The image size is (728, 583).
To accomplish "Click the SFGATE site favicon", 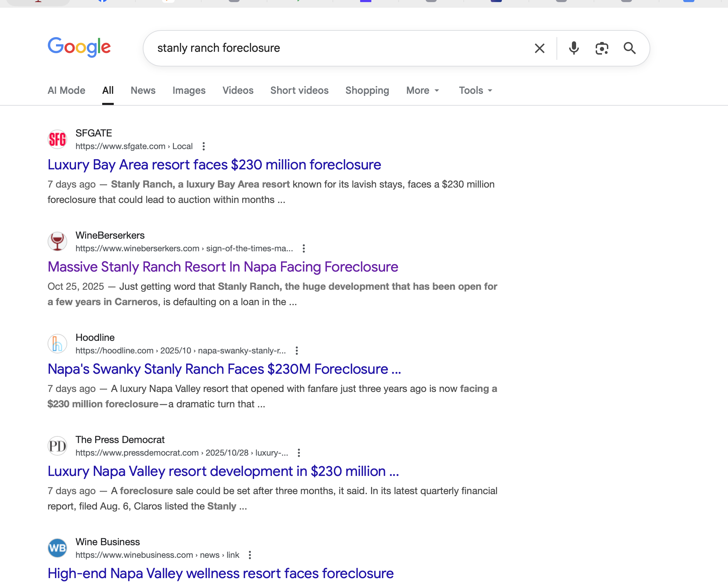I will click(57, 139).
